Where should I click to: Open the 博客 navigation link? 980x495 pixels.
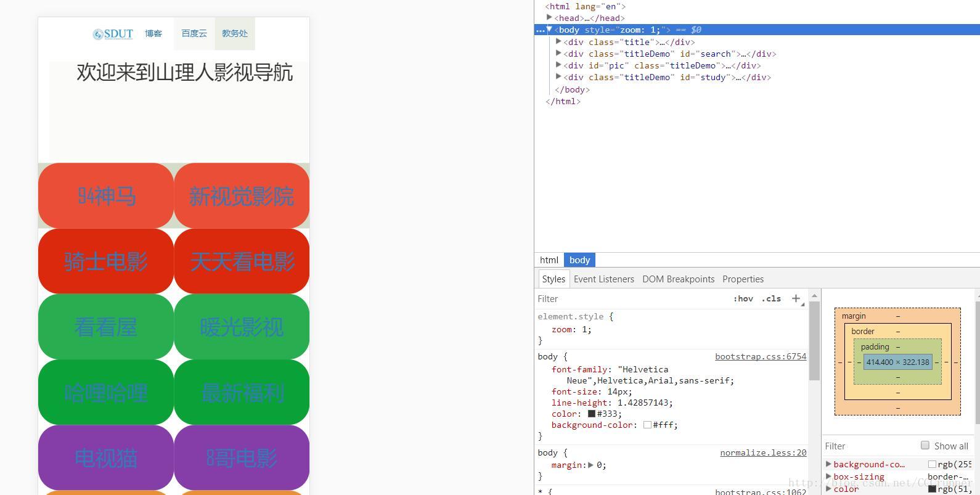[x=153, y=34]
